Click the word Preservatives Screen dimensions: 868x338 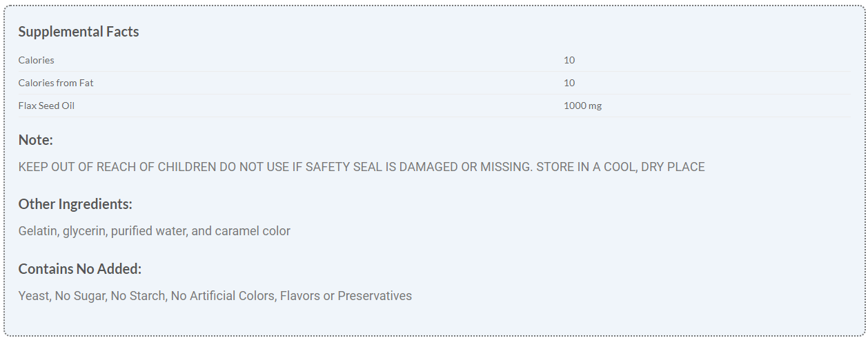[375, 296]
